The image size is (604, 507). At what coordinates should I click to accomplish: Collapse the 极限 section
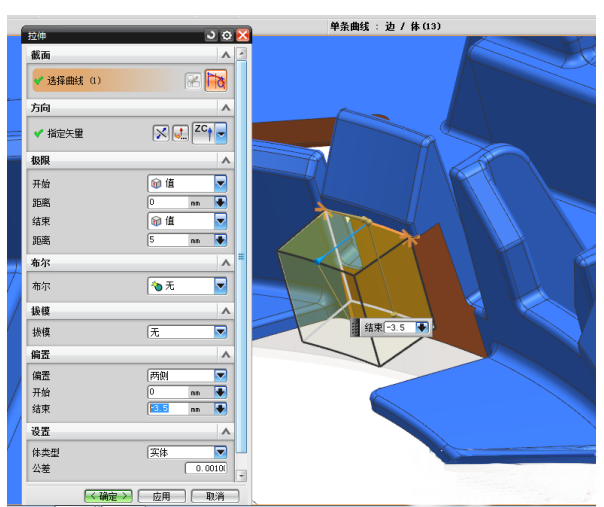[x=227, y=161]
